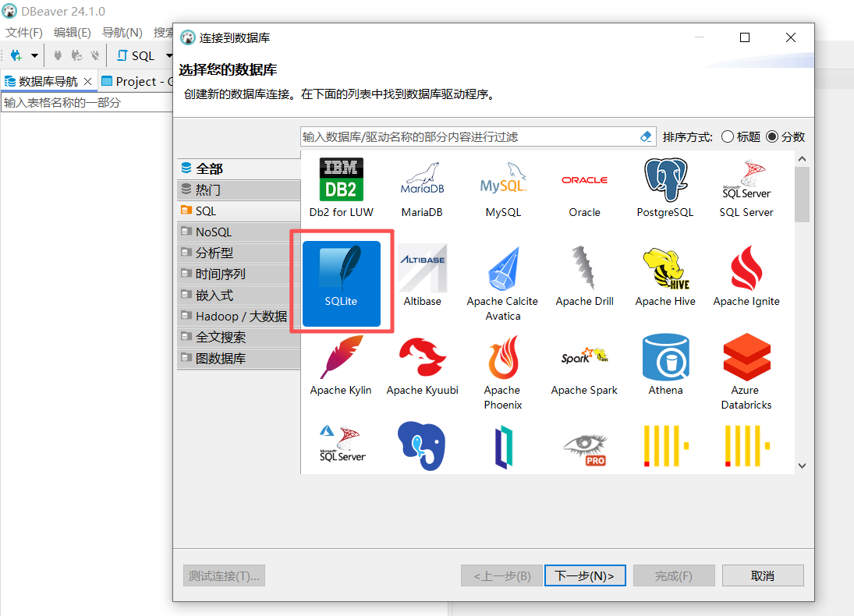This screenshot has height=616, width=854.
Task: Close the 数据库导航 tab
Action: [87, 81]
